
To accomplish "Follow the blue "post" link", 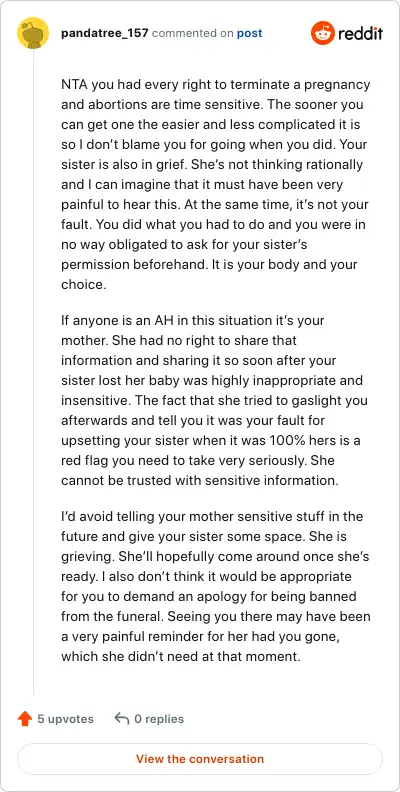I will [249, 33].
